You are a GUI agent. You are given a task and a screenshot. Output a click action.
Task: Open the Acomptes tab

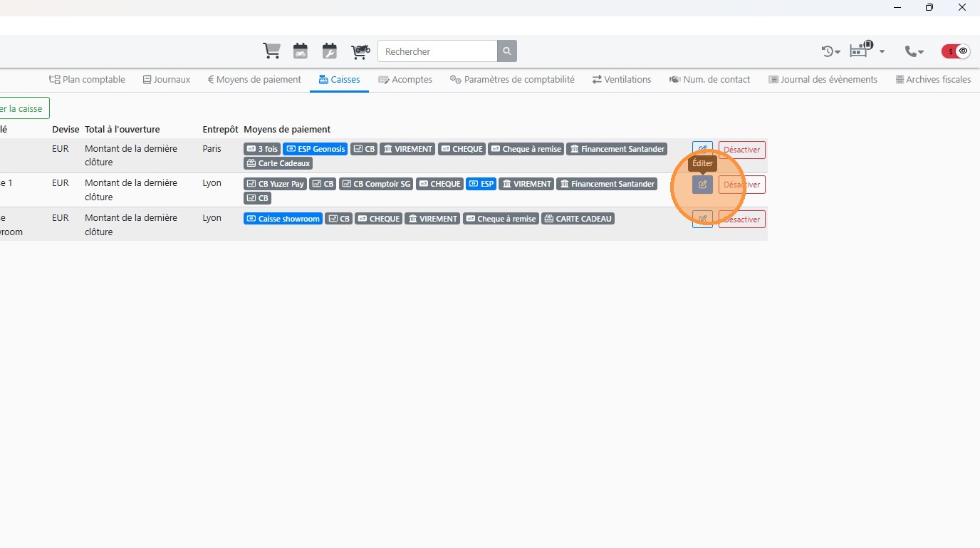(405, 80)
